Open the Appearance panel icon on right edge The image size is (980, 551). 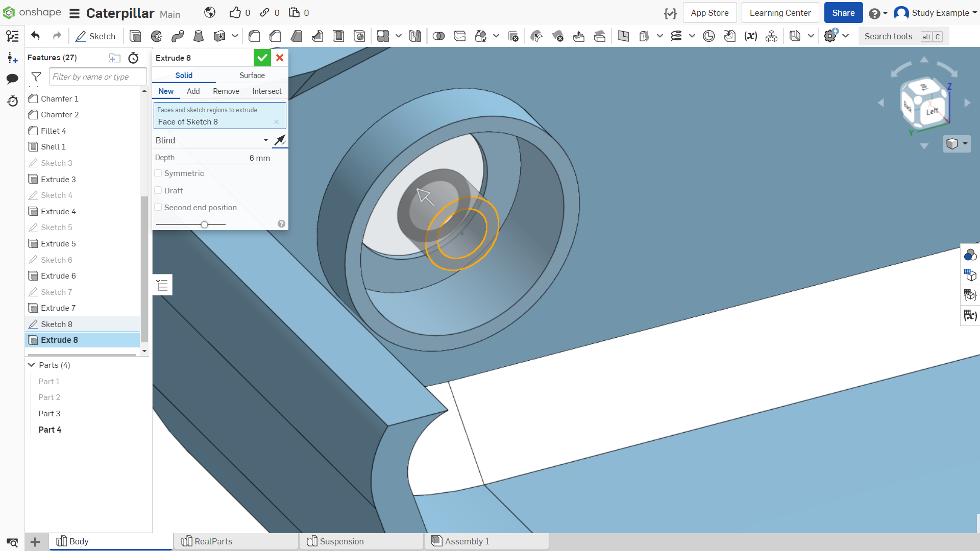click(970, 255)
